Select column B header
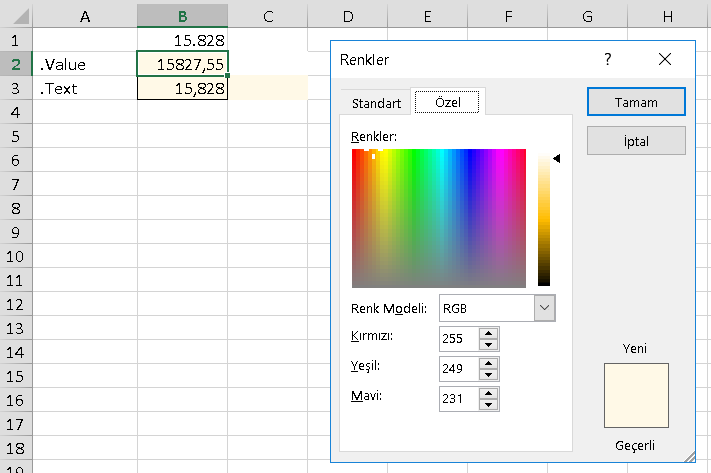 click(x=182, y=16)
